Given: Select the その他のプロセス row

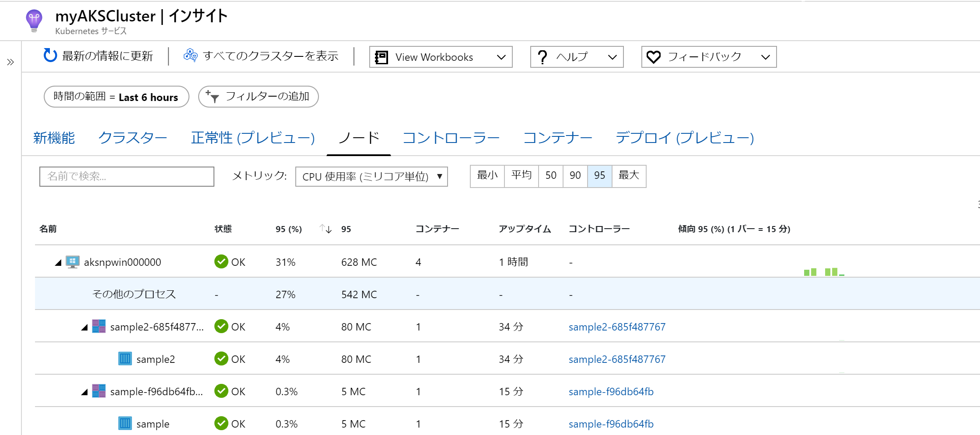Looking at the screenshot, I should 507,294.
